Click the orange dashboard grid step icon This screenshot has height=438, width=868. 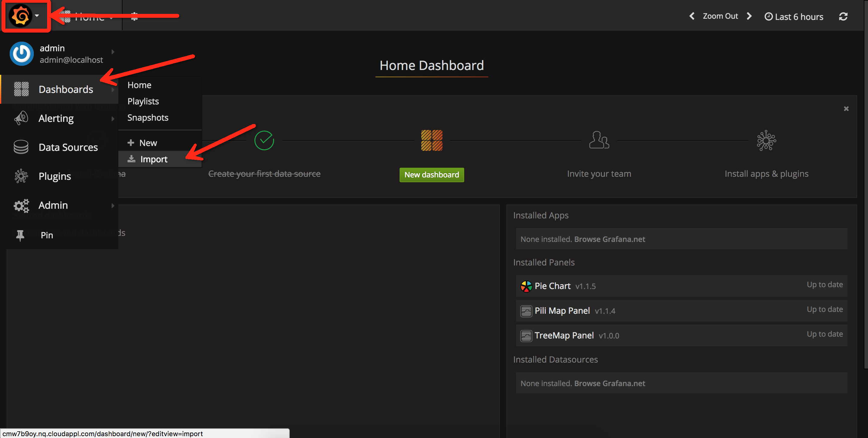tap(432, 140)
